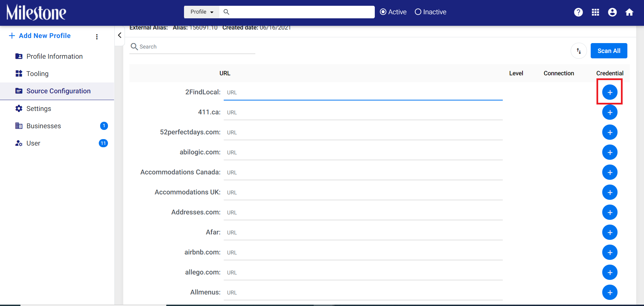This screenshot has width=644, height=306.
Task: Select the Inactive radio button
Action: click(418, 12)
